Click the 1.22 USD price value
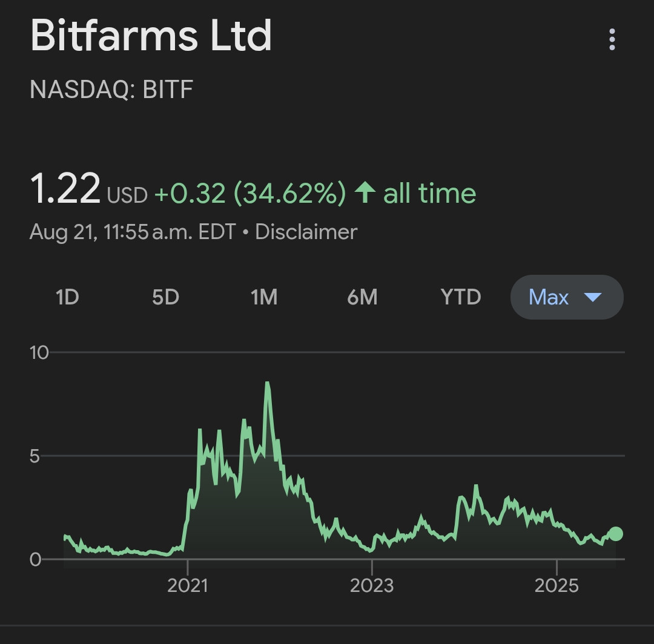654x644 pixels. (65, 189)
